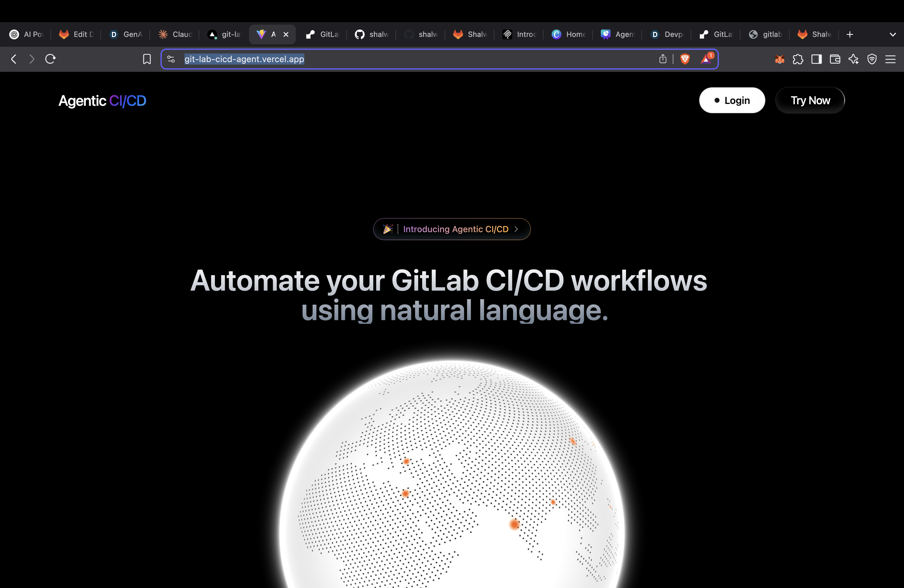Switch to the Edit GitLab tab
This screenshot has width=904, height=588.
[x=76, y=34]
